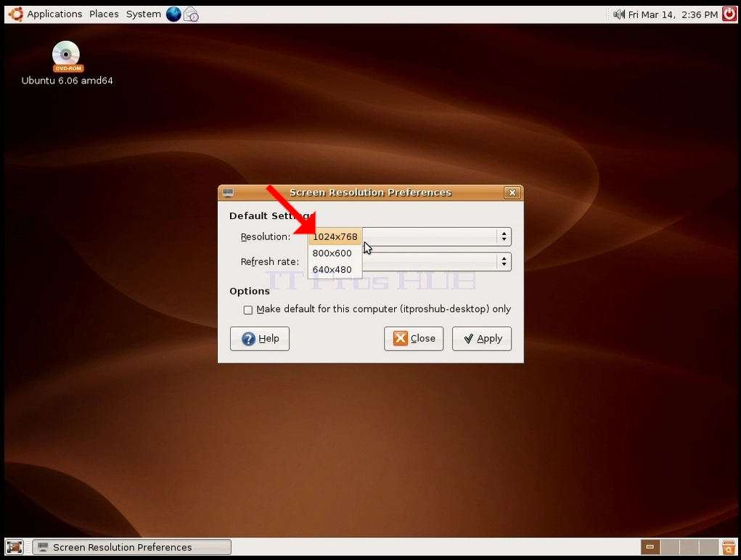Close dialog with title bar X button
Image resolution: width=741 pixels, height=560 pixels.
point(512,193)
